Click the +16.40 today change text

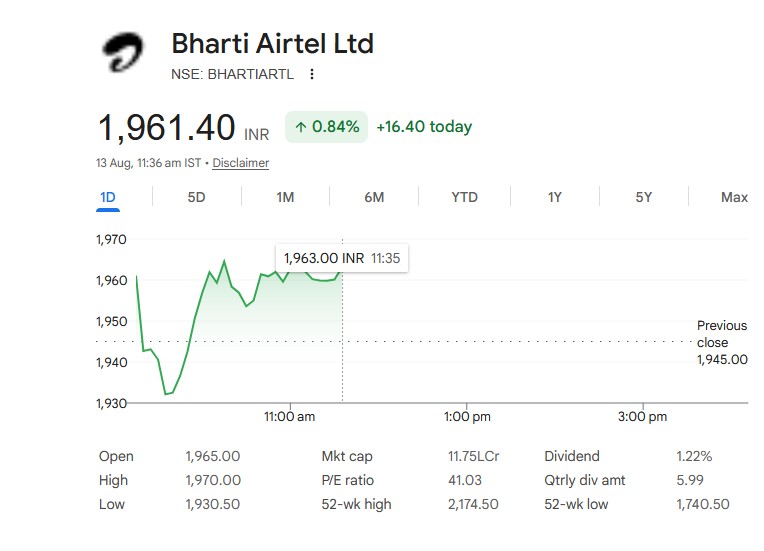point(424,127)
